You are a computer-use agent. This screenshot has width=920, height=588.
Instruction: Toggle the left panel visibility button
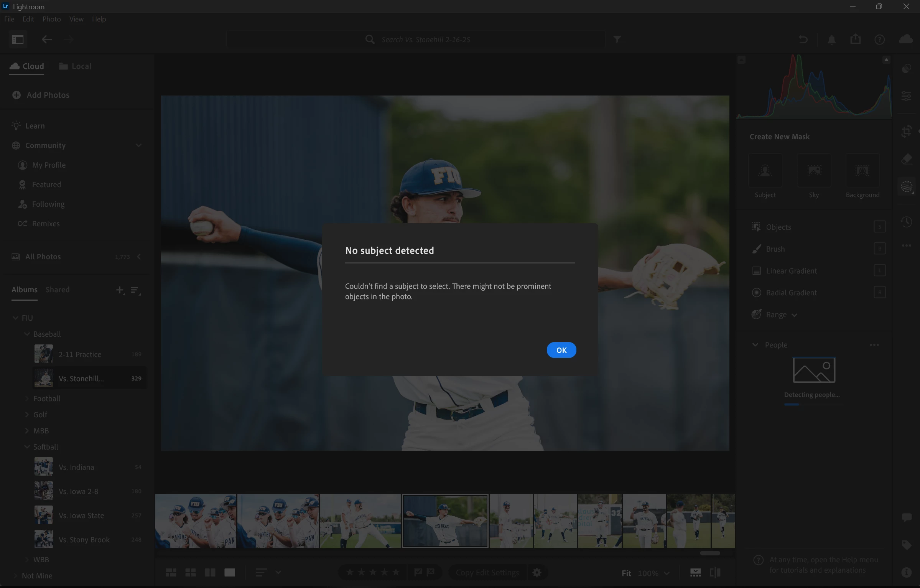click(x=18, y=40)
